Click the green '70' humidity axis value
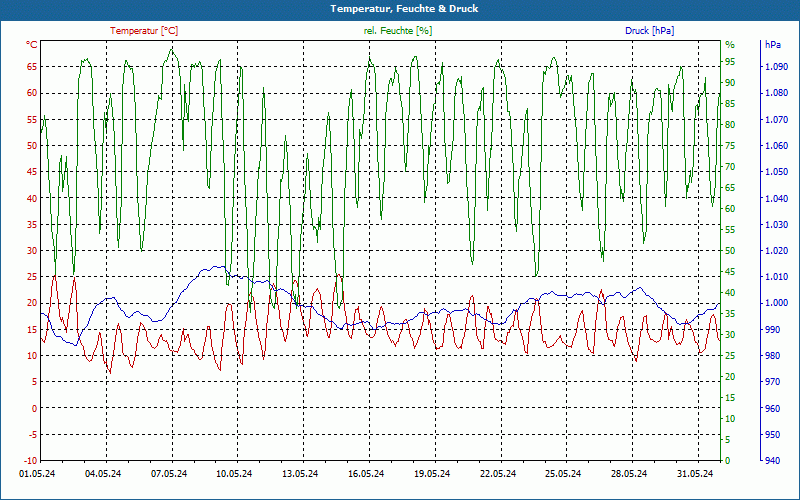Image resolution: width=800 pixels, height=500 pixels. 730,166
